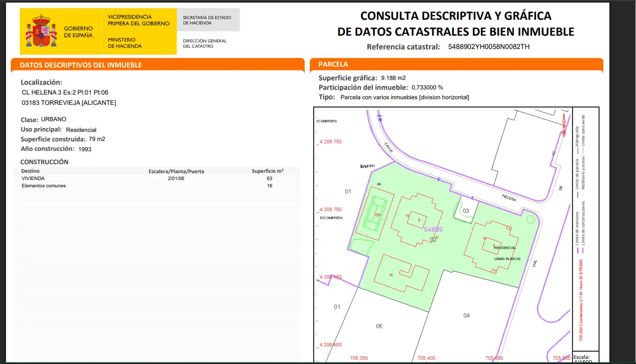The height and width of the screenshot is (364, 636).
Task: Click map coordinate label '4.208.750'
Action: [x=330, y=142]
